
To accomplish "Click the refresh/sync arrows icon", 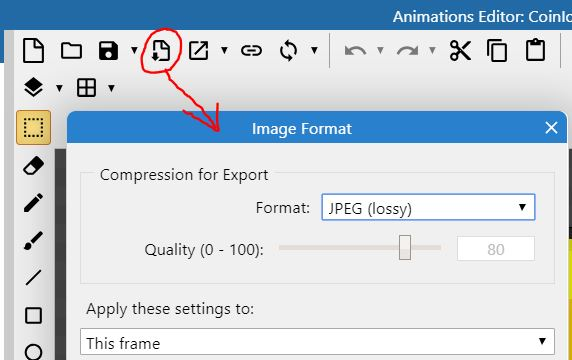I will [x=288, y=50].
